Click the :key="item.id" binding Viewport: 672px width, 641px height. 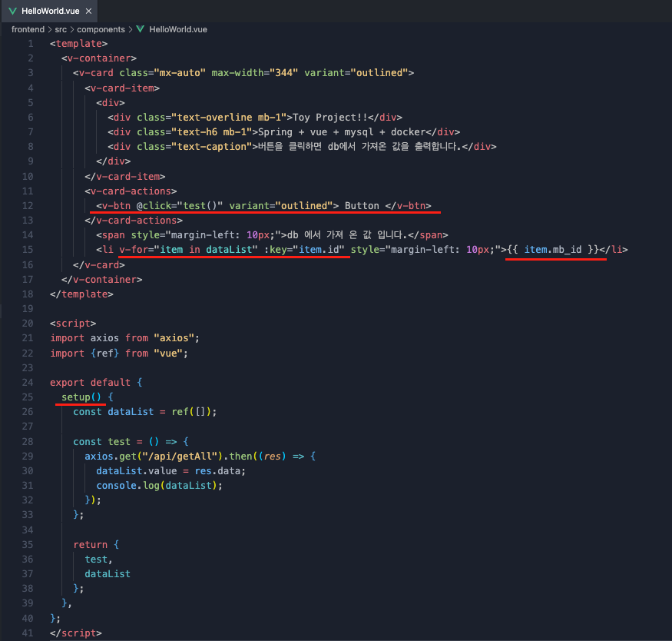(x=304, y=250)
